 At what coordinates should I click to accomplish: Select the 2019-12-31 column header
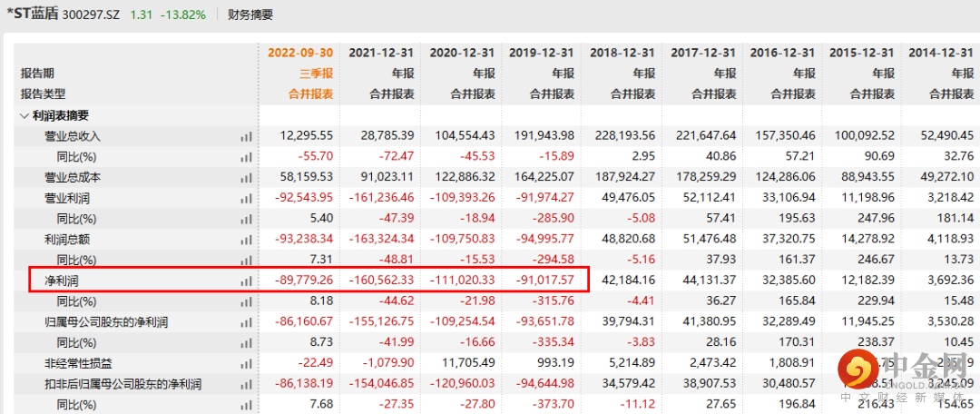[x=541, y=53]
